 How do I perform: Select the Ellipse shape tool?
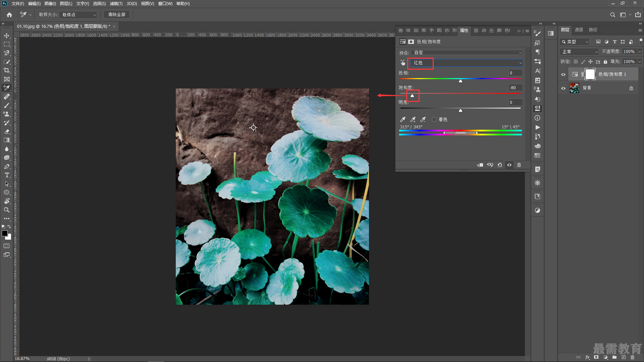tap(7, 192)
